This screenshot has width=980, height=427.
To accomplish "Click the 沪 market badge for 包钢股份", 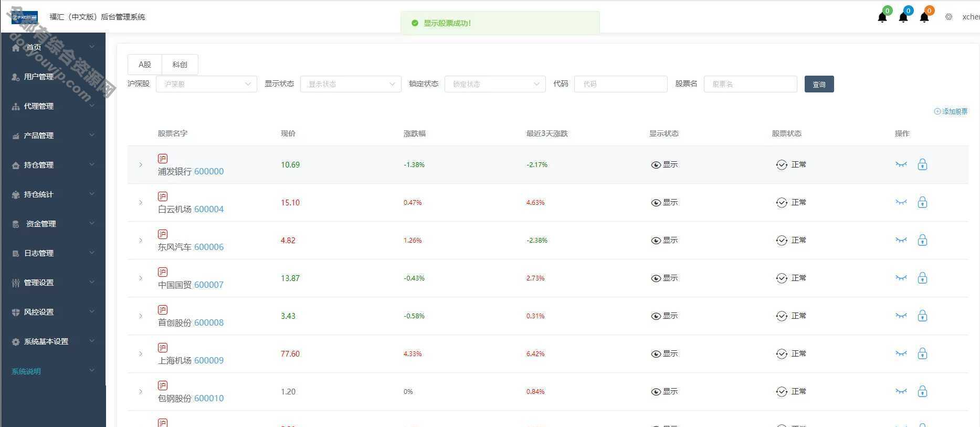I will tap(163, 386).
